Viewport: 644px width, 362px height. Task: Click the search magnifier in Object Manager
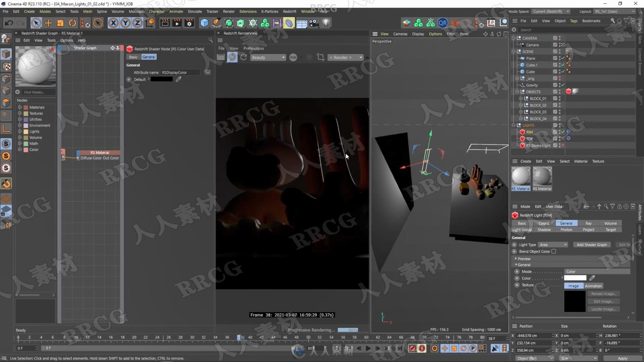612,21
